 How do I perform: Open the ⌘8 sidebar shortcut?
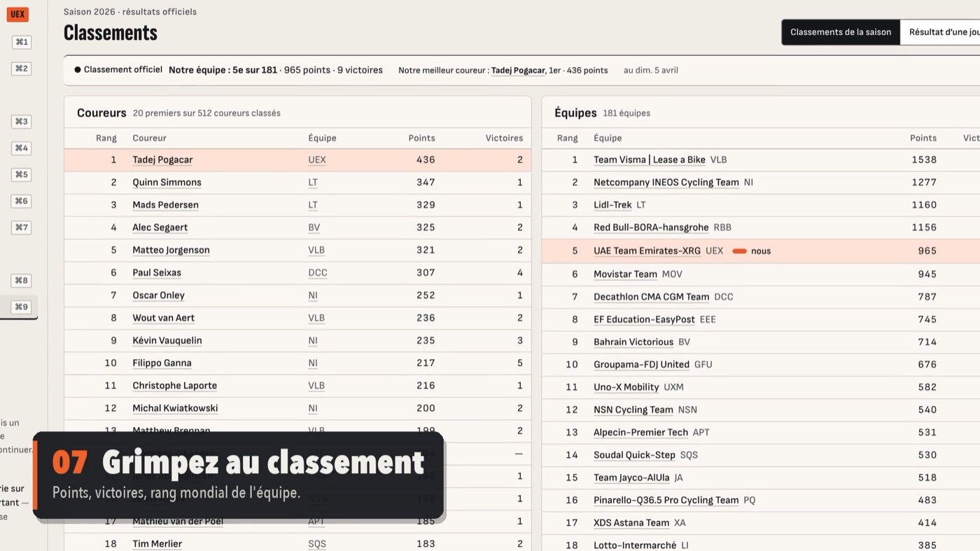pos(22,281)
